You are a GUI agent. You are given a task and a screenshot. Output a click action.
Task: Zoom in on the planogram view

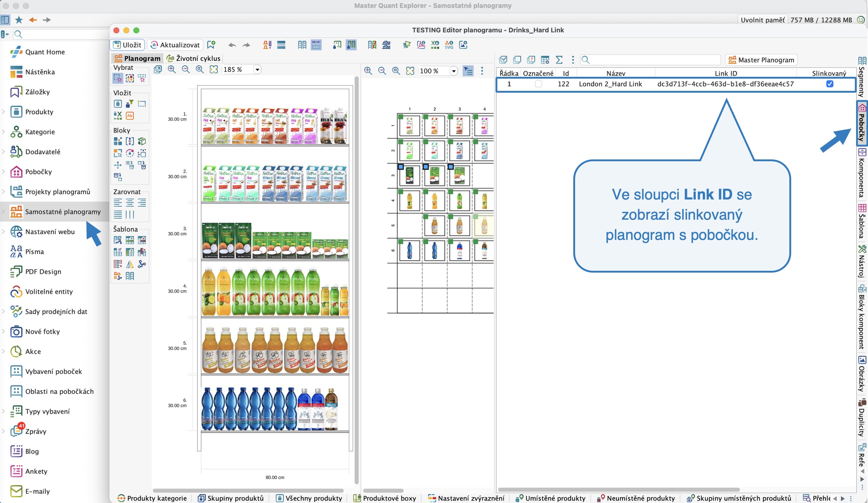click(171, 69)
